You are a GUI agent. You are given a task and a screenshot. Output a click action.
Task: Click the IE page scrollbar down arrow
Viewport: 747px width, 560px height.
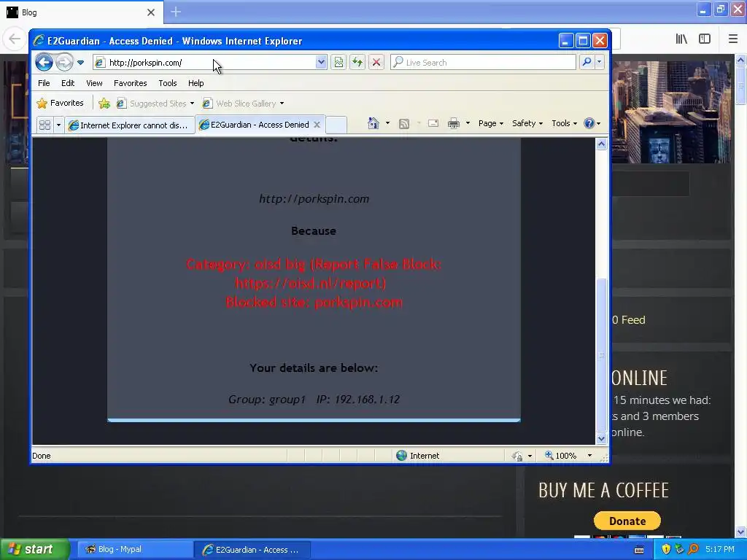point(601,438)
